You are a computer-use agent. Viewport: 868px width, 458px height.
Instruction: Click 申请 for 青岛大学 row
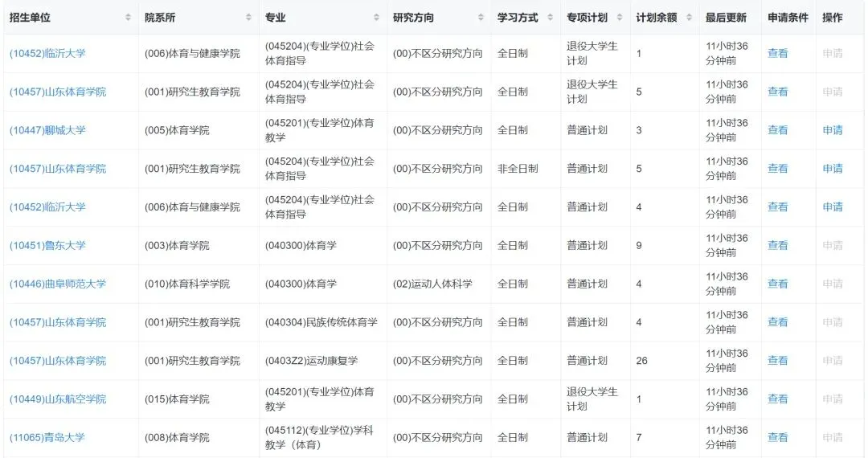pyautogui.click(x=833, y=437)
